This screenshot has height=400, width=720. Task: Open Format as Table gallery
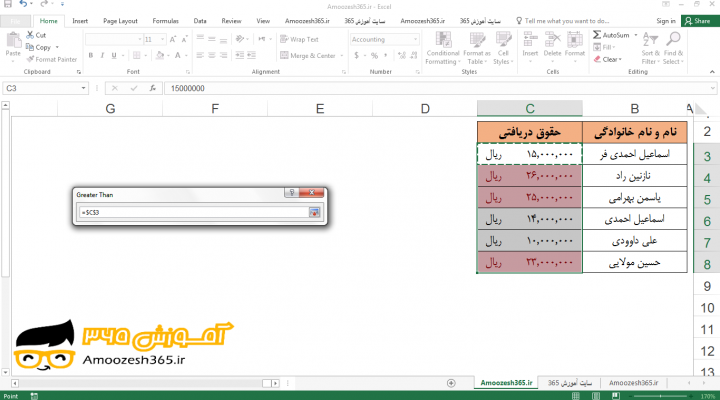tap(477, 48)
